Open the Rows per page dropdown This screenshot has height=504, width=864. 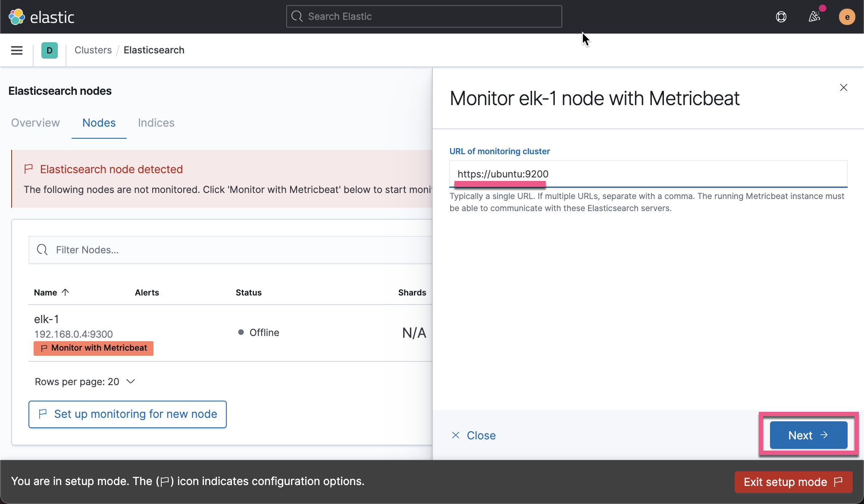coord(85,382)
